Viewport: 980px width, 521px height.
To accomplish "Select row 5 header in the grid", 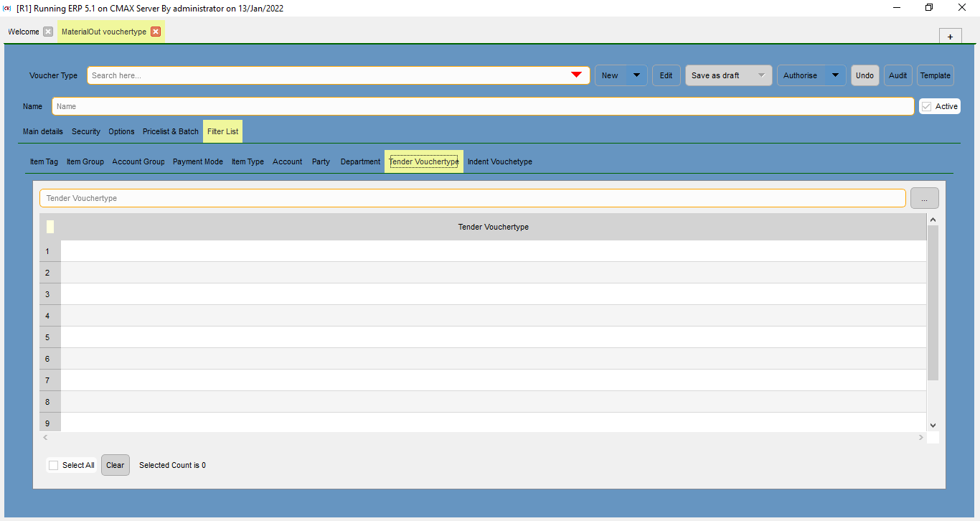I will point(50,337).
